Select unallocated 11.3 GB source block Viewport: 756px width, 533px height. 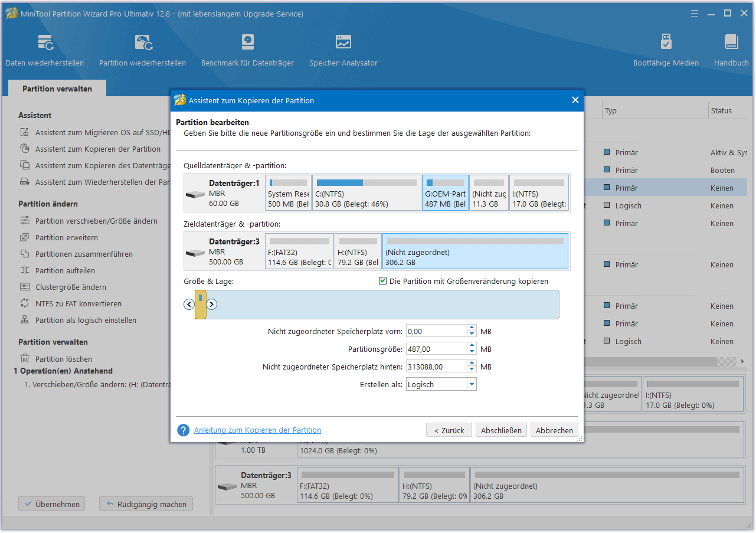tap(489, 193)
